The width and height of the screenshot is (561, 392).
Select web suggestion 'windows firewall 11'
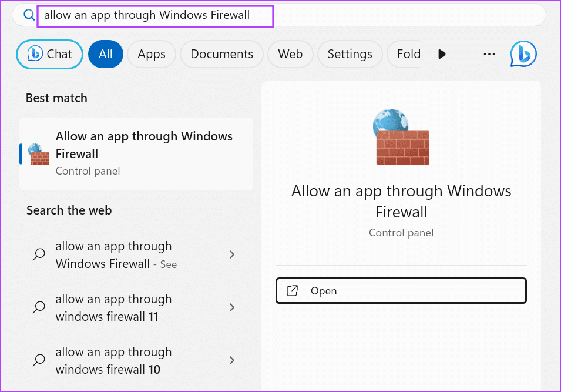[x=136, y=307]
